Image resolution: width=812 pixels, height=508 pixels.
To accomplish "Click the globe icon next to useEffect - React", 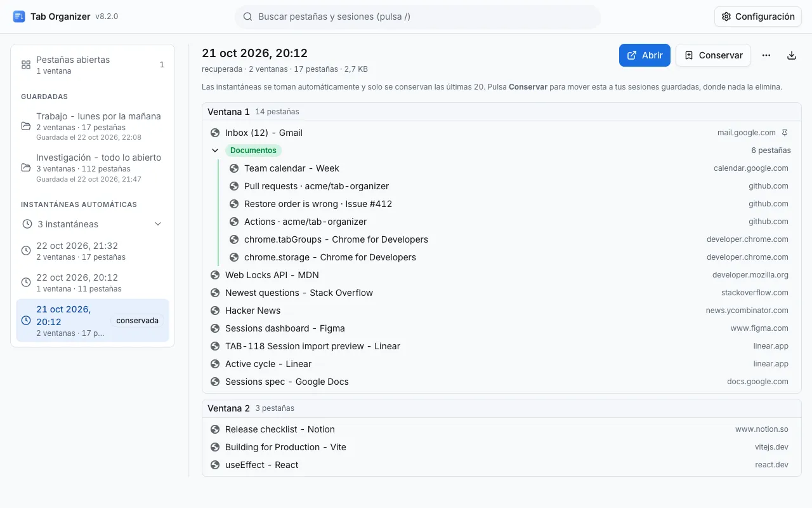I will click(215, 465).
